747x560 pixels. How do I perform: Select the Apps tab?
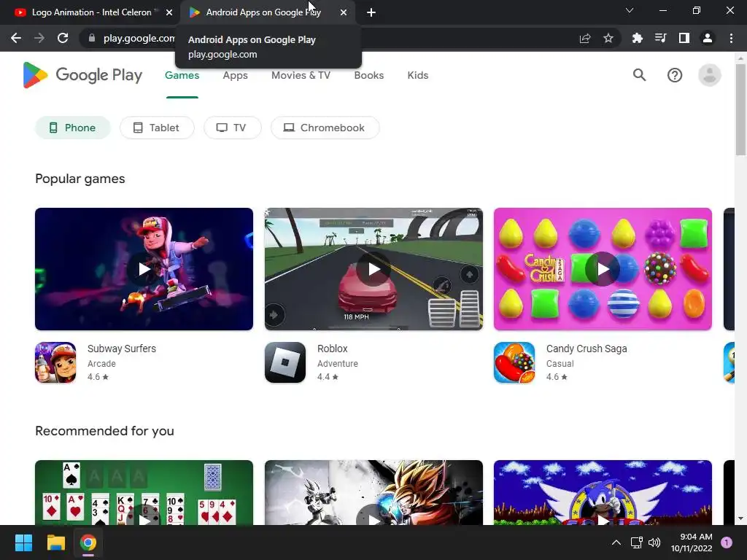coord(236,75)
